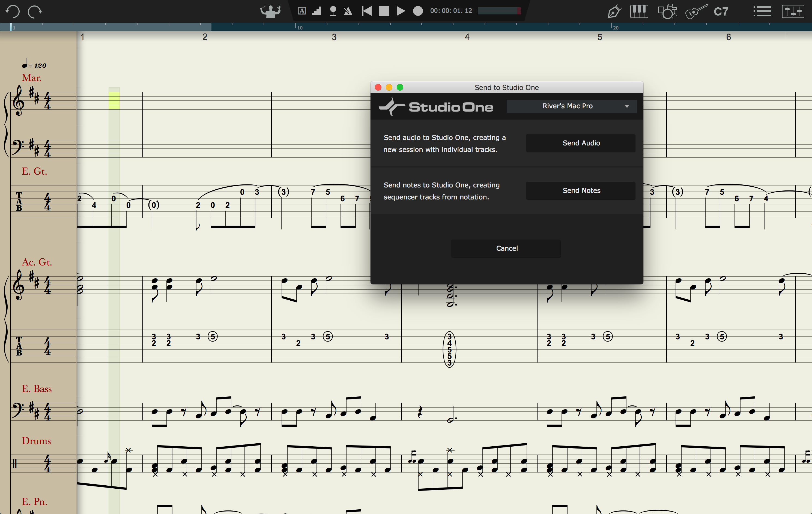Click the timeline overview ruler at bar 10
Screen dimensions: 812x514
(296, 27)
